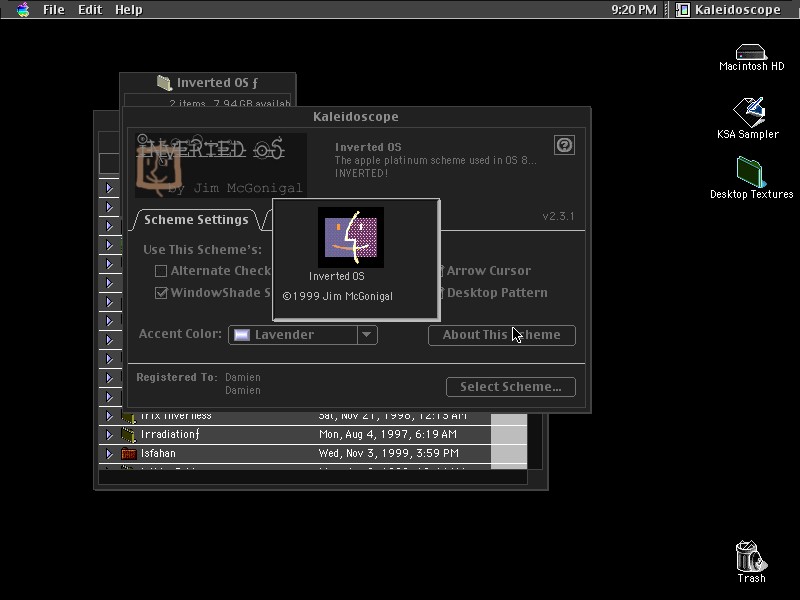Switch to the Scheme Settings tab

click(196, 220)
